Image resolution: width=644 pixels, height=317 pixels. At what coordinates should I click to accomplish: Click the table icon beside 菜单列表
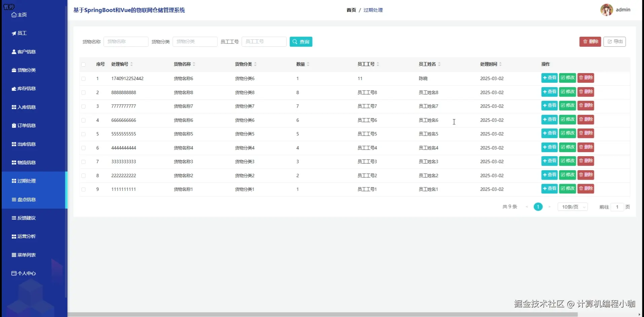(x=14, y=255)
